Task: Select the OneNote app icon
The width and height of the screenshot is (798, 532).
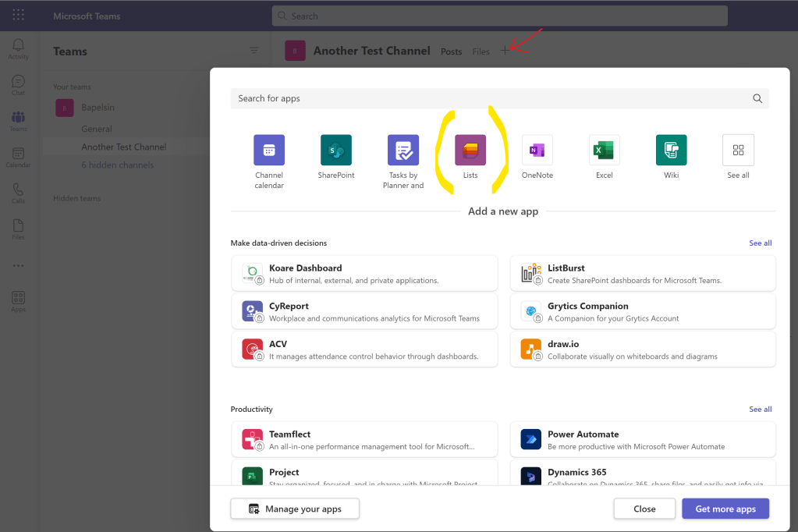Action: [537, 150]
